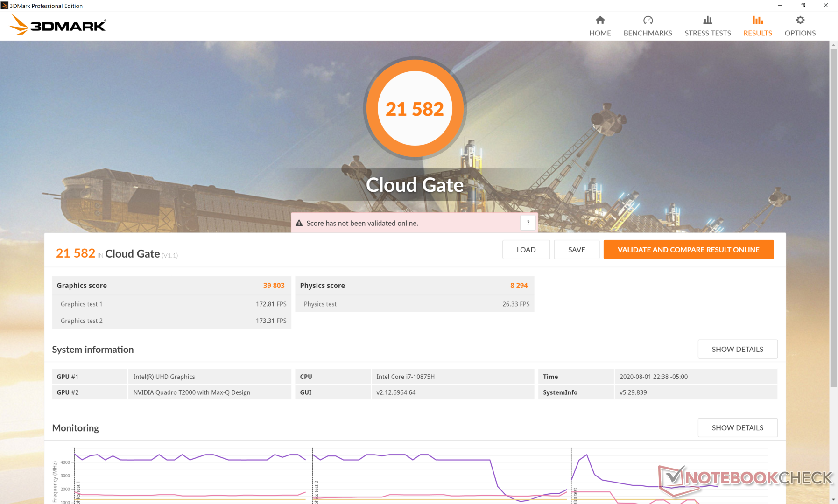Image resolution: width=838 pixels, height=504 pixels.
Task: Click the scroll down arrow
Action: pos(833,499)
